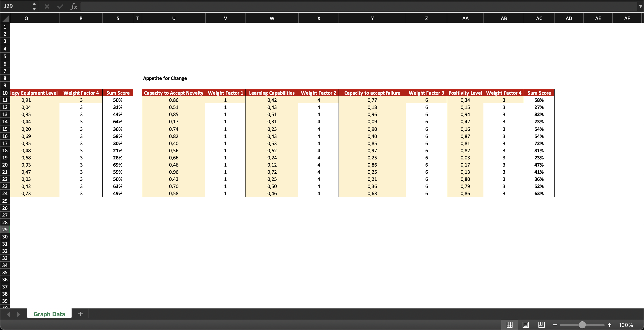Screen dimensions: 644x330
Task: Click the 'logy Equipment Level' header cell
Action: tap(35, 93)
